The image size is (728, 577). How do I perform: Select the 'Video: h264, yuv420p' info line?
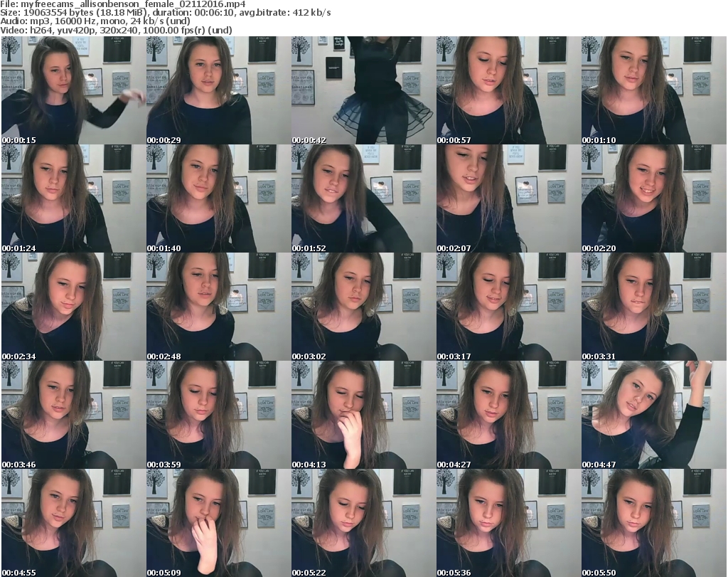[x=116, y=30]
